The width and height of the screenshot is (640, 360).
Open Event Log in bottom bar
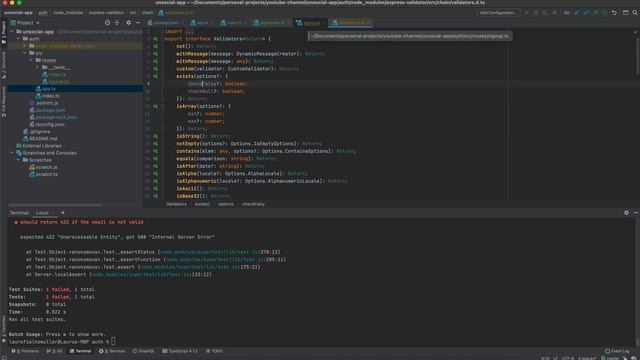618,351
